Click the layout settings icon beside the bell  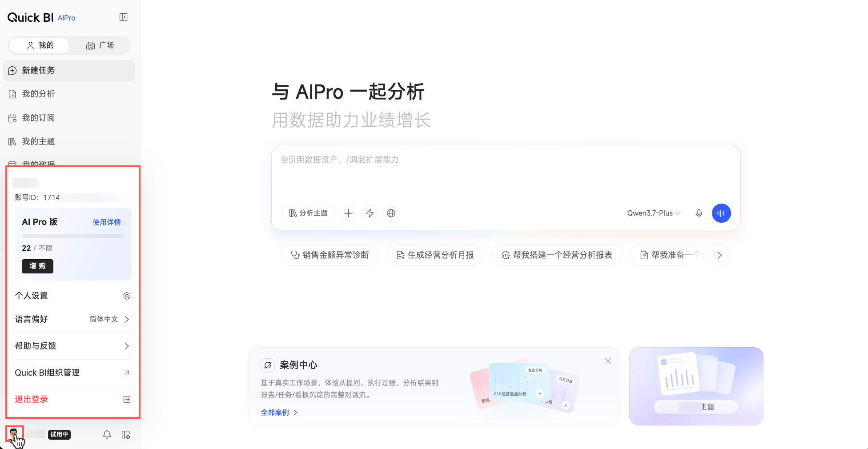(126, 435)
